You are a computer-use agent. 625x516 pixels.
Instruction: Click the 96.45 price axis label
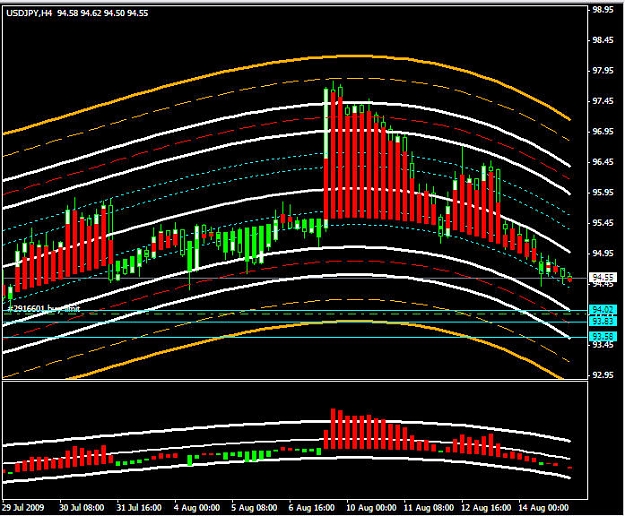(x=603, y=162)
